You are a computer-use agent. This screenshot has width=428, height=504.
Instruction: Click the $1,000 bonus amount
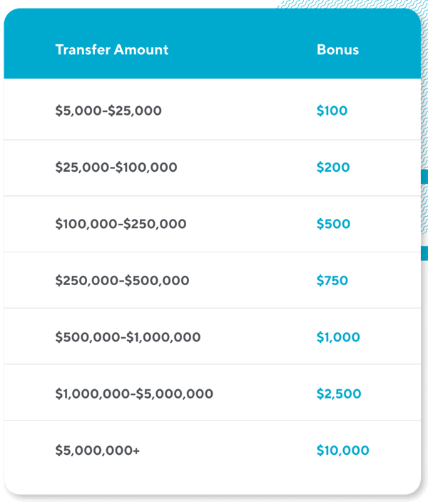(x=338, y=337)
